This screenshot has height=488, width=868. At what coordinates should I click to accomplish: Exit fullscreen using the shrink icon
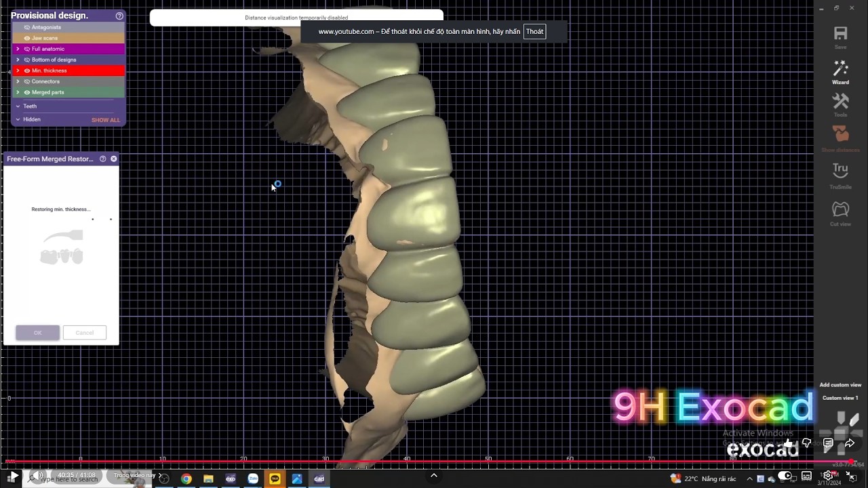[852, 476]
